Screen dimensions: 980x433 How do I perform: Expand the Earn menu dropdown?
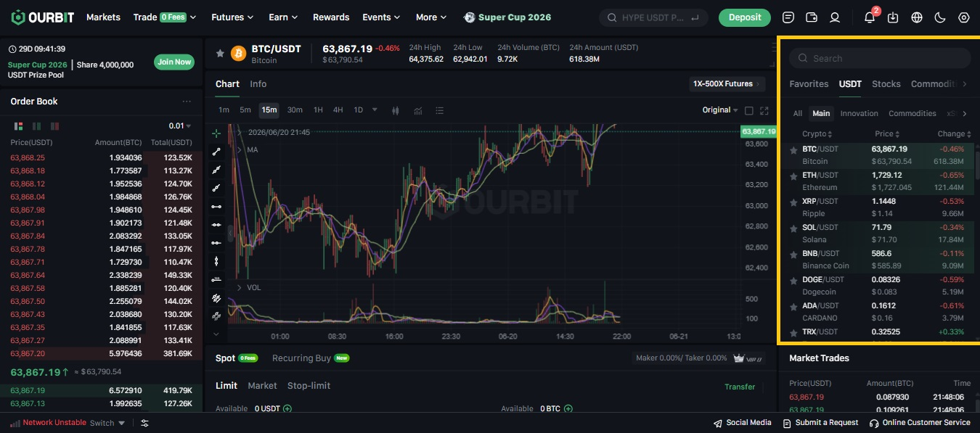pos(283,17)
